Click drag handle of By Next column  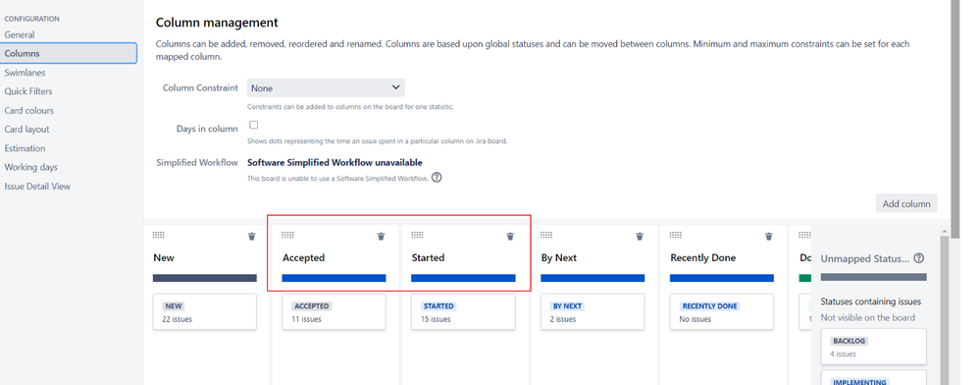coord(546,235)
